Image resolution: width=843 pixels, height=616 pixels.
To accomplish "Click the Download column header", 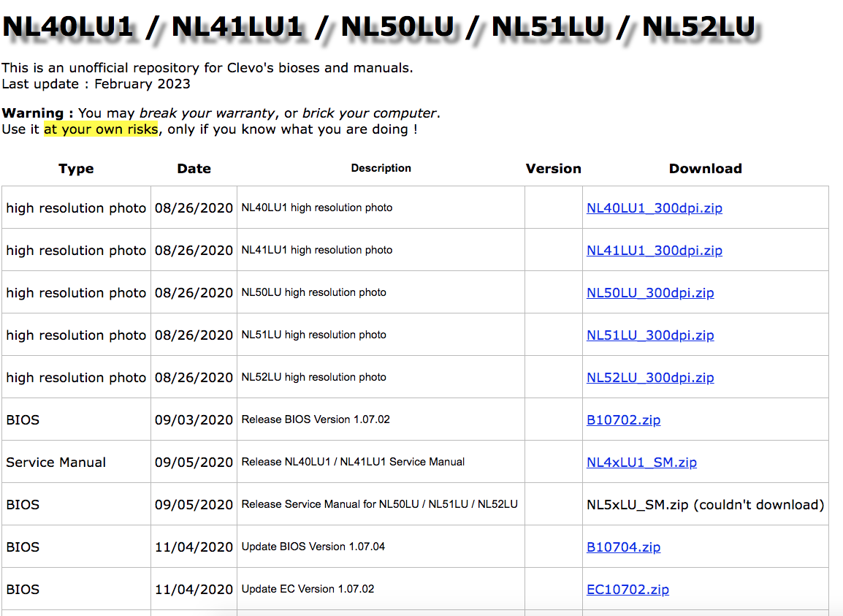I will (x=706, y=169).
